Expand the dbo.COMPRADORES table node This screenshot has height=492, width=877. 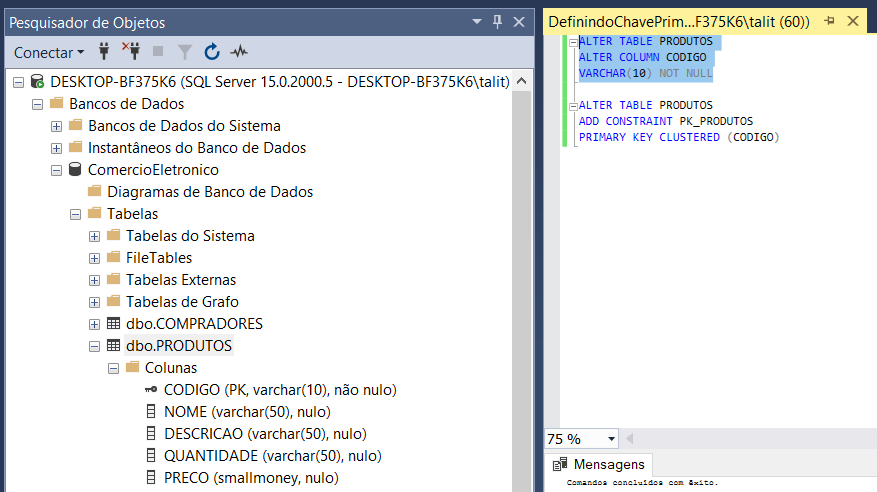tap(95, 324)
